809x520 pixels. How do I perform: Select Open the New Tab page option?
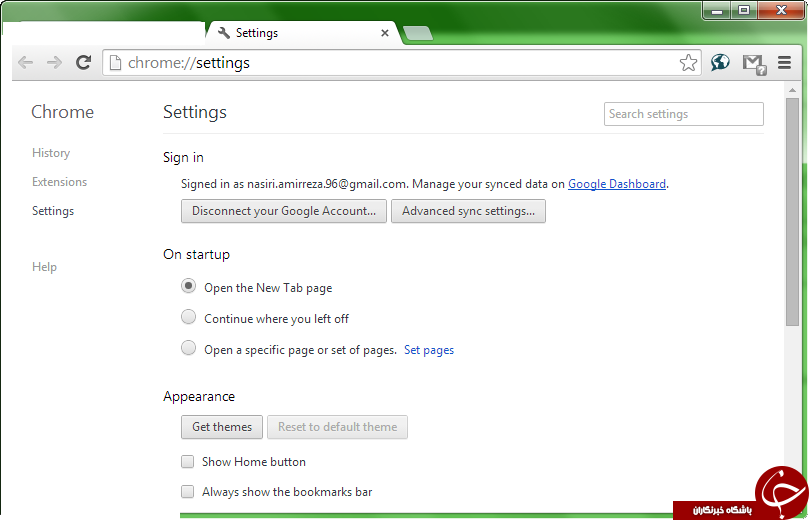click(188, 286)
